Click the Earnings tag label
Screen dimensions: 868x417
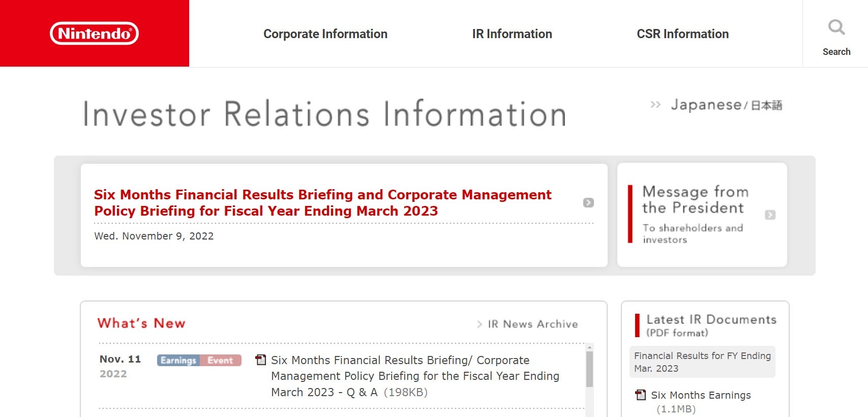[x=178, y=360]
